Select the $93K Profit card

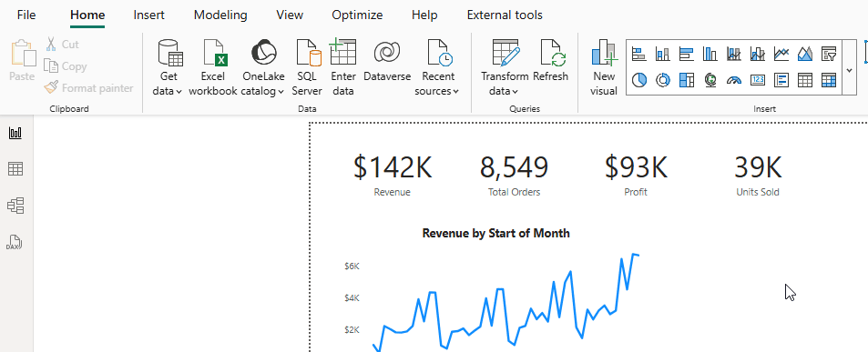pos(636,176)
